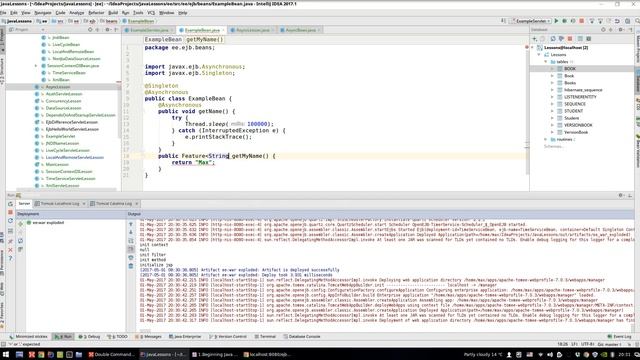The width and height of the screenshot is (640, 360).
Task: Open the Tomcat Localhost Log tab
Action: click(x=60, y=203)
